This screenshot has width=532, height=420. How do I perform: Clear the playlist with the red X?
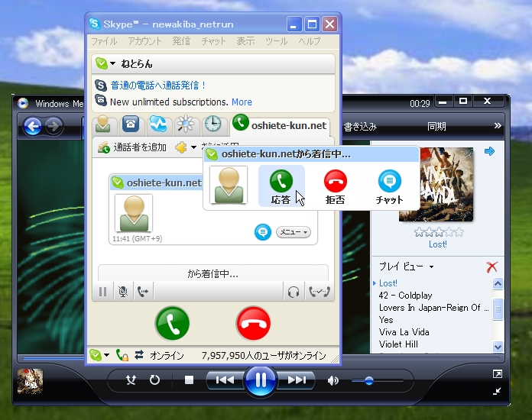(492, 267)
